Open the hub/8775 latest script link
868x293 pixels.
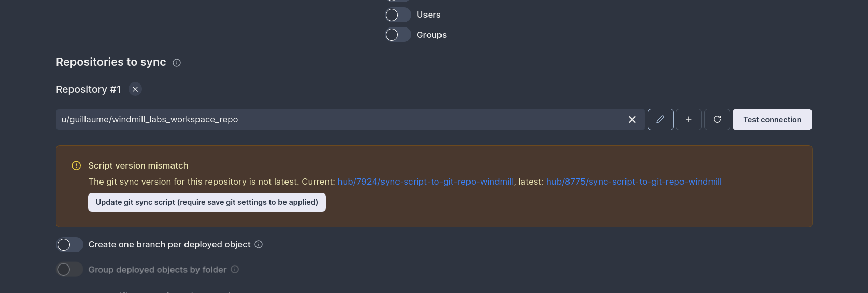[x=634, y=182]
